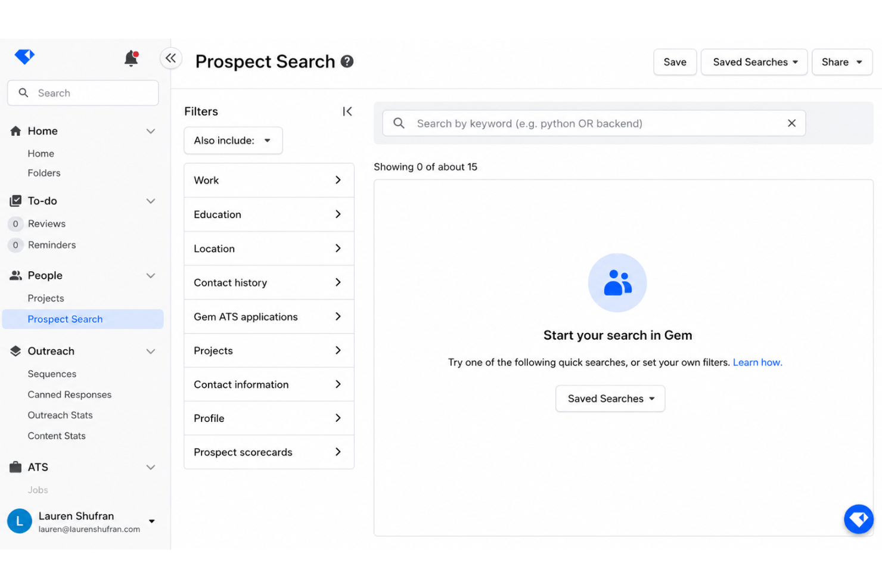This screenshot has width=882, height=588.
Task: Click the user avatar L circle
Action: tap(20, 521)
